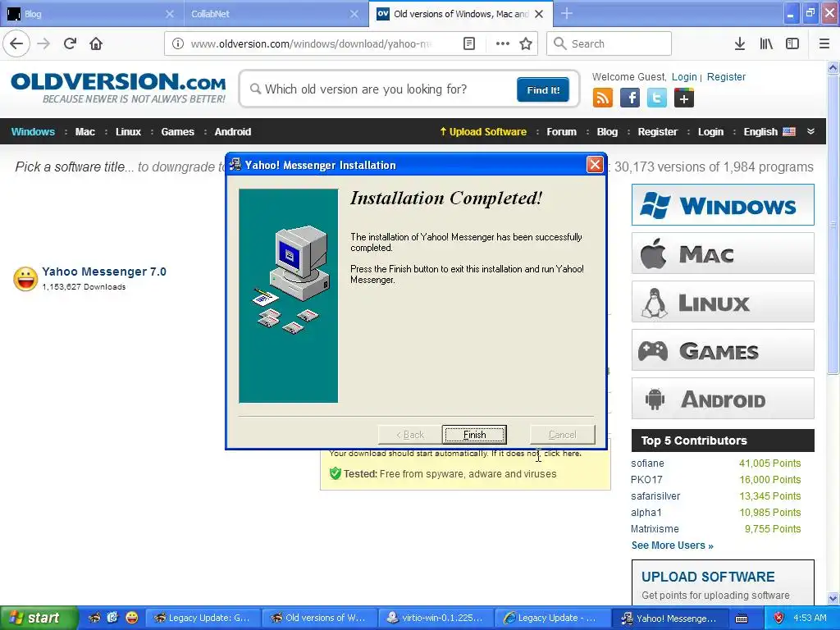Click the browser search field
This screenshot has width=840, height=630.
click(x=609, y=43)
